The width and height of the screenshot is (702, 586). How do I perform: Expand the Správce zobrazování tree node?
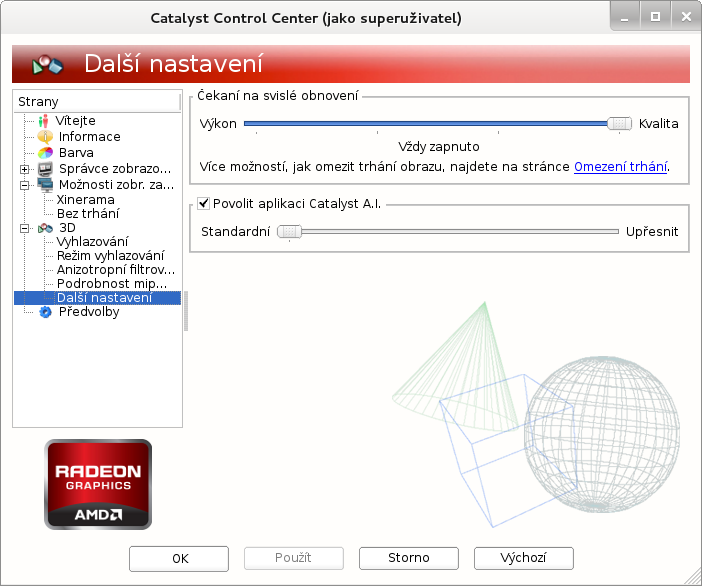point(24,169)
